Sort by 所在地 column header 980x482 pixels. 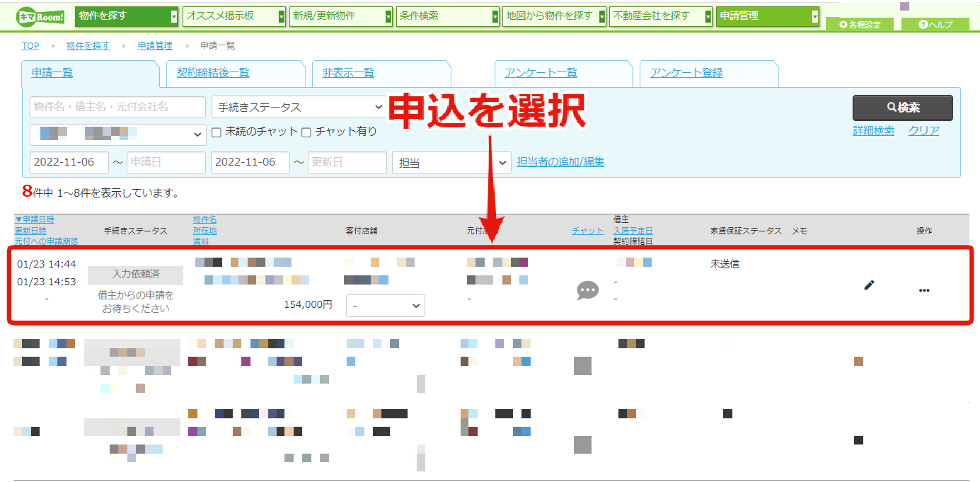[205, 231]
